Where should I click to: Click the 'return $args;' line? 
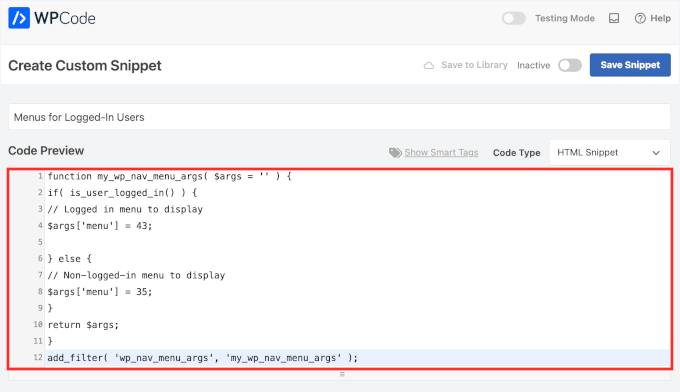[x=83, y=325]
